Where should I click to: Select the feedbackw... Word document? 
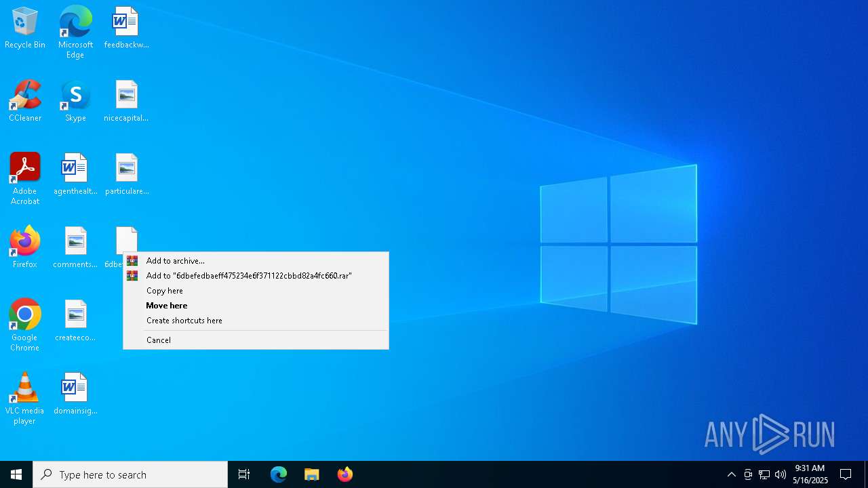126,28
